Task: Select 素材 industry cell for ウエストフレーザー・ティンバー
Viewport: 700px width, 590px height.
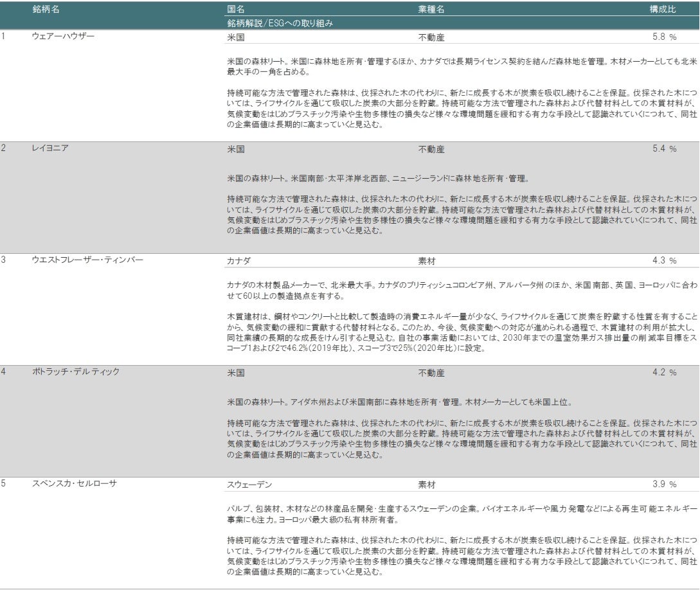Action: click(427, 261)
